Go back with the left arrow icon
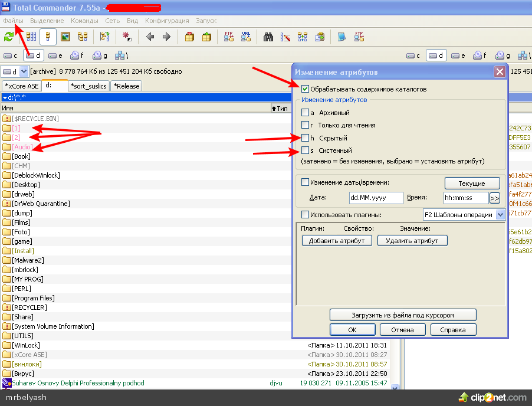Viewport: 532px width, 406px height. click(150, 37)
